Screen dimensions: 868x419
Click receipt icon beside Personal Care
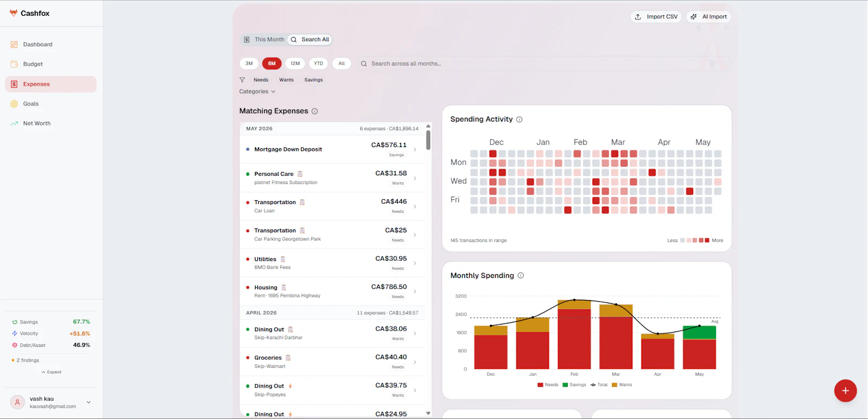[300, 174]
